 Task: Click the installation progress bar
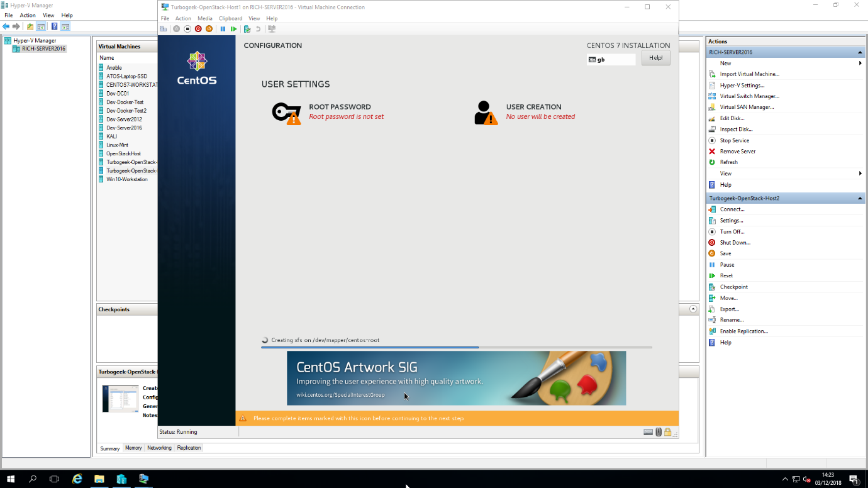457,347
